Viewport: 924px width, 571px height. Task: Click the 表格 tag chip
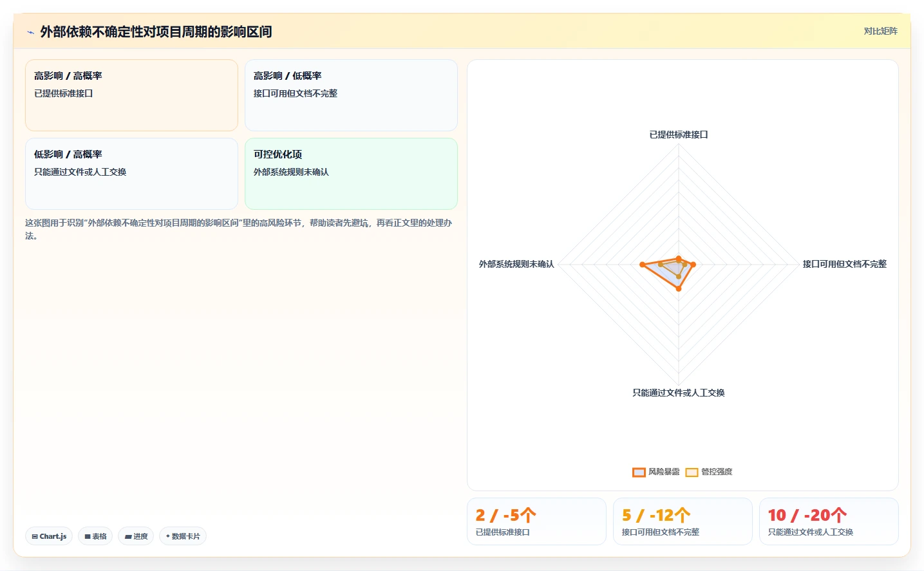pyautogui.click(x=95, y=536)
